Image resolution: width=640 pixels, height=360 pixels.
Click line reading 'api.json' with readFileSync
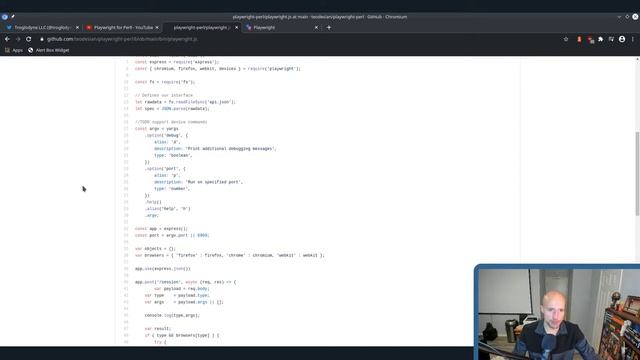point(185,102)
